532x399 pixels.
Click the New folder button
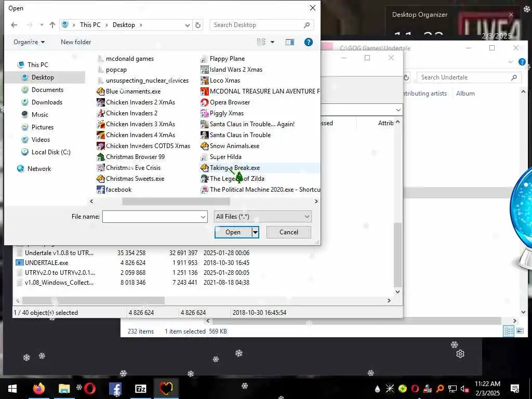pos(76,42)
